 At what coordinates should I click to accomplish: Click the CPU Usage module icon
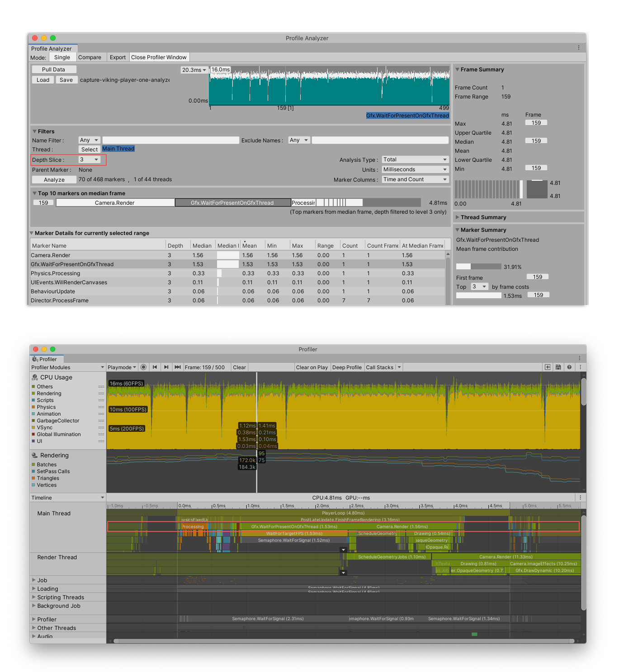(35, 377)
